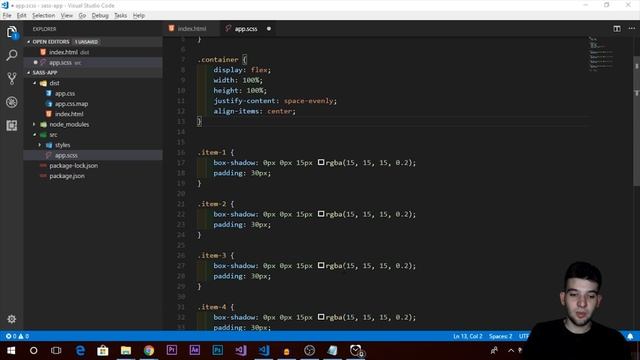Open Microsoft Store from taskbar
The height and width of the screenshot is (360, 640).
tap(103, 350)
